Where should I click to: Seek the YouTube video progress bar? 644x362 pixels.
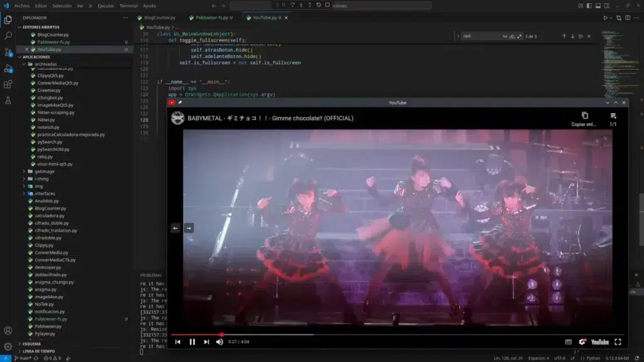[397, 334]
